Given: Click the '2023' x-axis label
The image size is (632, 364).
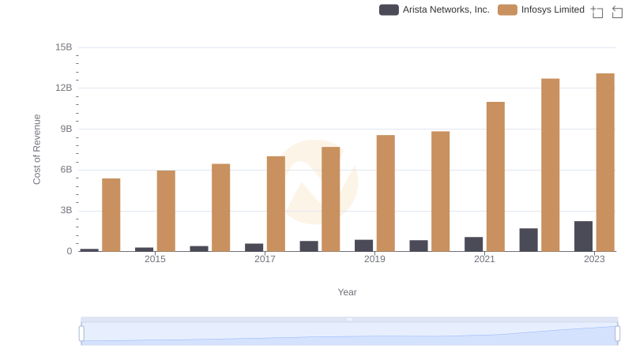Looking at the screenshot, I should 594,259.
